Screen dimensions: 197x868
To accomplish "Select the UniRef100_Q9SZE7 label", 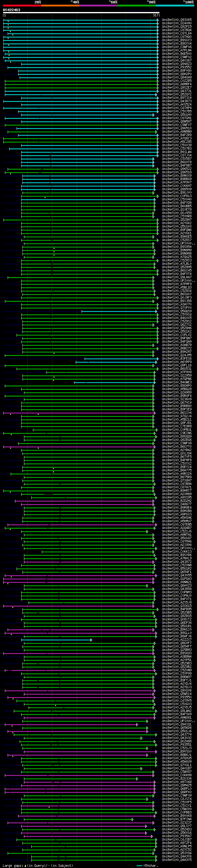I will coord(177,88).
